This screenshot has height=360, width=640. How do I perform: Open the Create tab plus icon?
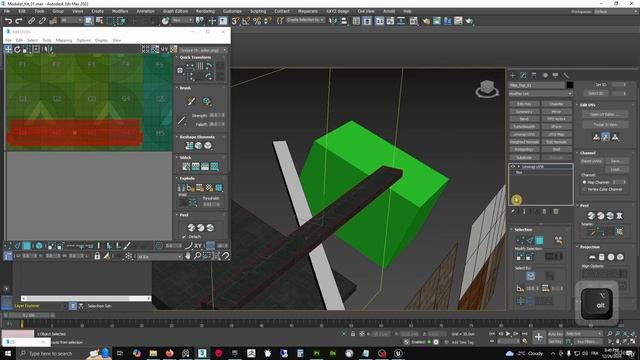point(513,76)
